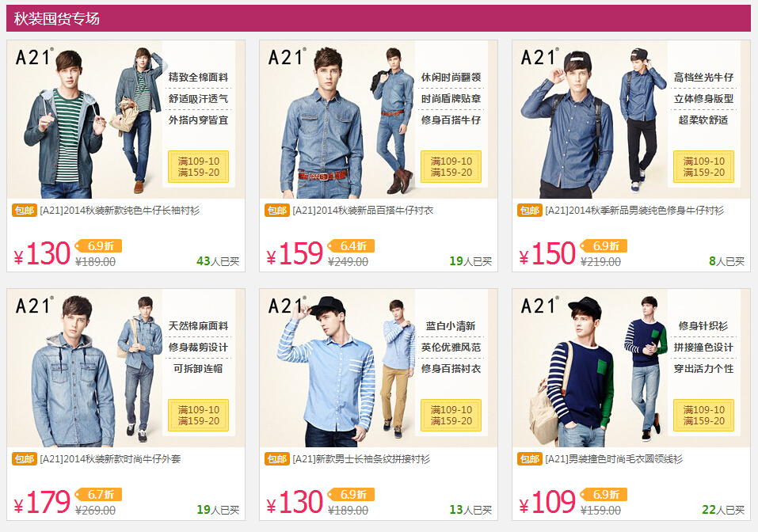Open 2014秋装新款纯色牛仔长袖衬衫 product link
The image size is (758, 532).
[120, 211]
